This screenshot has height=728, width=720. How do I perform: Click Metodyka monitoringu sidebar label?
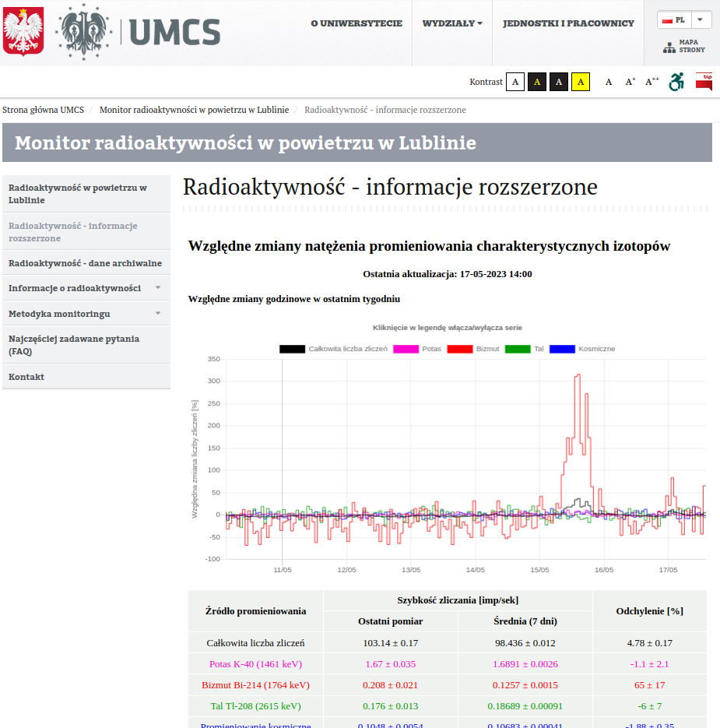coord(59,314)
